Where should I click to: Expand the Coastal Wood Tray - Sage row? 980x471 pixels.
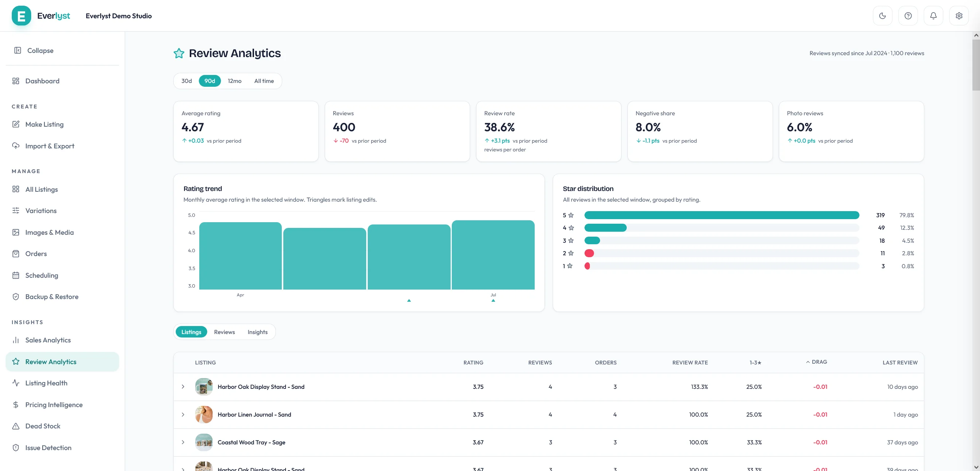pos(183,442)
